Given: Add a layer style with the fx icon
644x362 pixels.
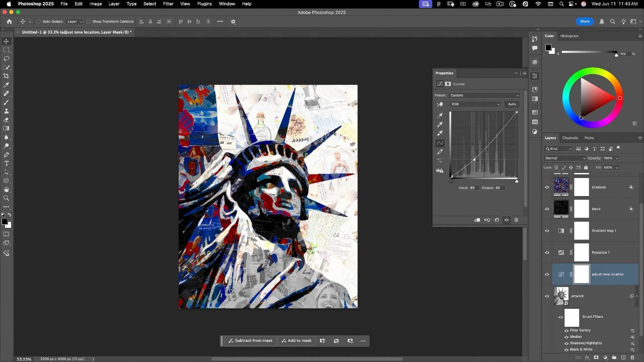Looking at the screenshot, I should click(587, 357).
